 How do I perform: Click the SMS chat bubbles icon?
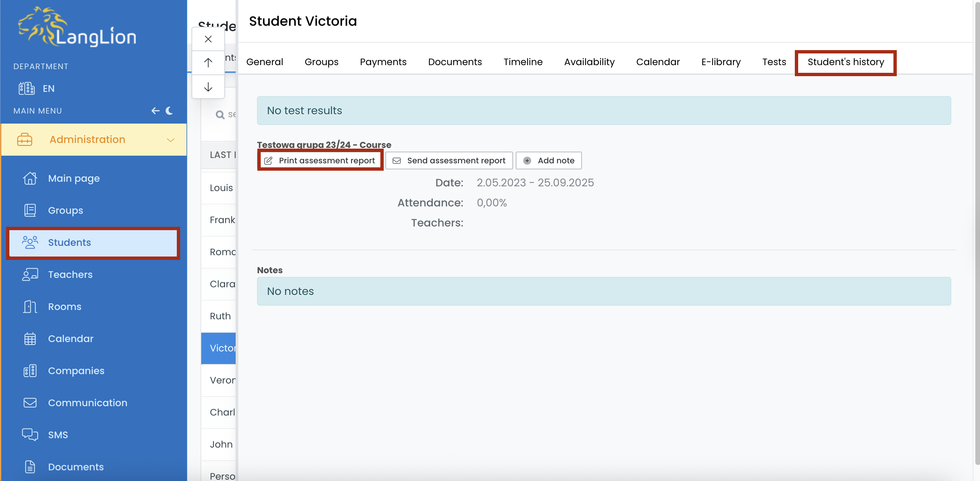click(30, 434)
